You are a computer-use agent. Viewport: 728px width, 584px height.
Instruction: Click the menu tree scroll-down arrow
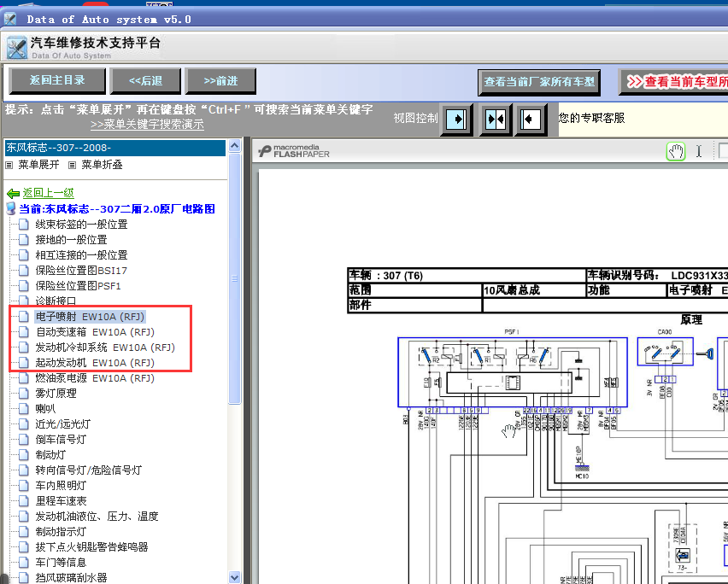[x=234, y=577]
